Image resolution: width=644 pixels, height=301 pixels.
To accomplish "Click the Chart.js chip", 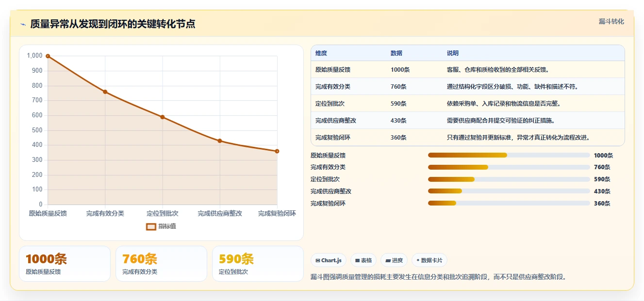I will pyautogui.click(x=329, y=260).
